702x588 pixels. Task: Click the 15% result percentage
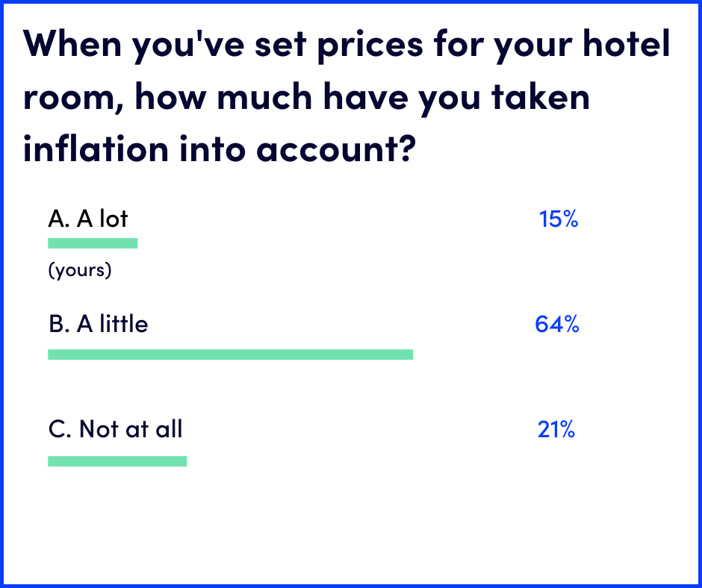click(558, 219)
